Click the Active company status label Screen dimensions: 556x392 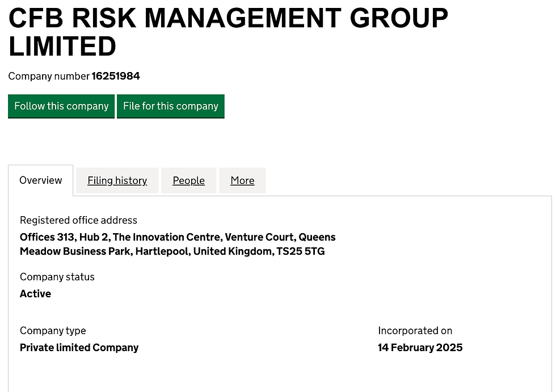[x=35, y=294]
